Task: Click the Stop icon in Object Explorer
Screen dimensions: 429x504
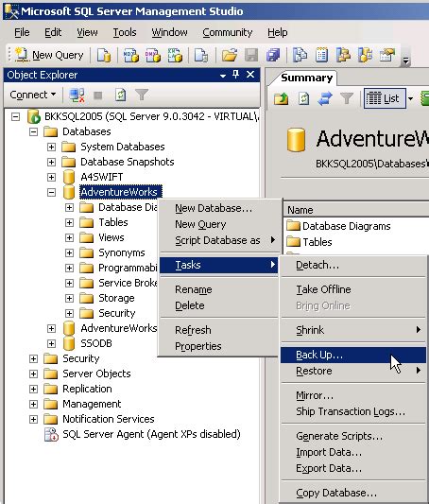Action: [x=98, y=96]
